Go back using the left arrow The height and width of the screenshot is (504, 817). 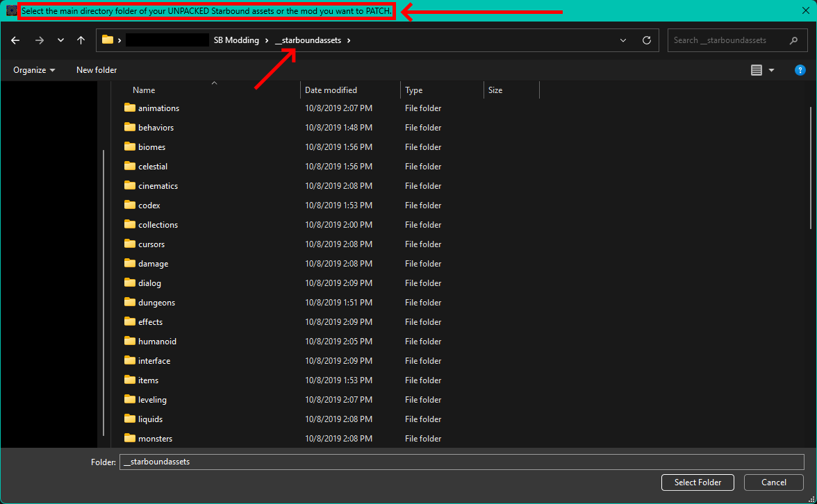pyautogui.click(x=15, y=40)
